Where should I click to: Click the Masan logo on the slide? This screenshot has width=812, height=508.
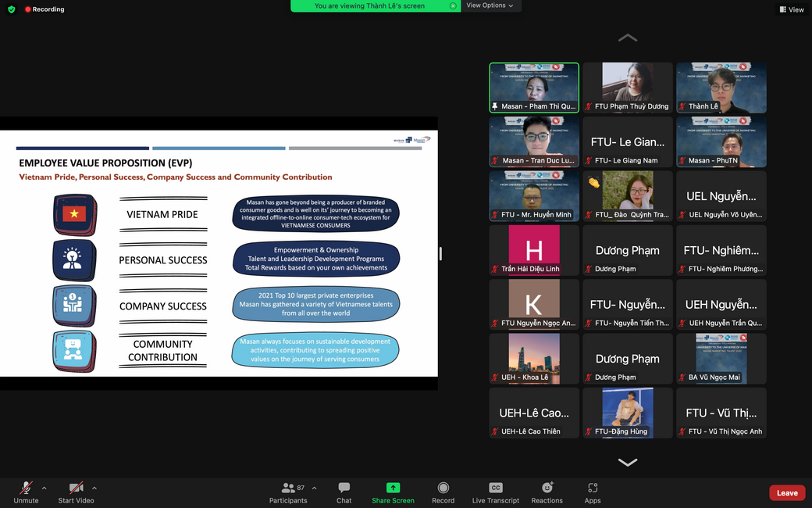coord(411,139)
